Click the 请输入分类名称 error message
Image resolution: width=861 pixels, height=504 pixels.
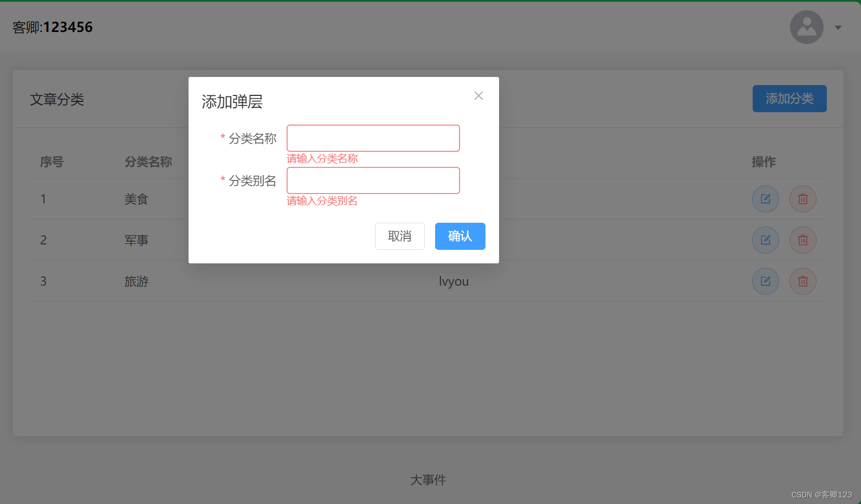point(322,159)
